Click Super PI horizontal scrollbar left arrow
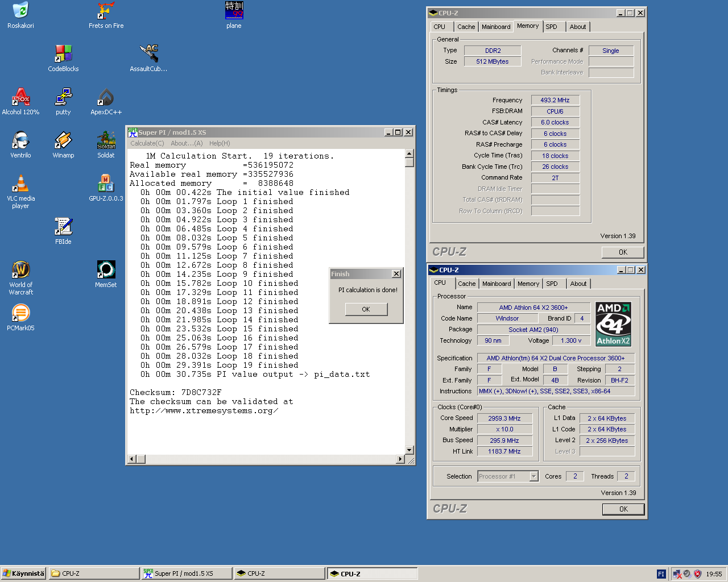The image size is (728, 582). [132, 459]
